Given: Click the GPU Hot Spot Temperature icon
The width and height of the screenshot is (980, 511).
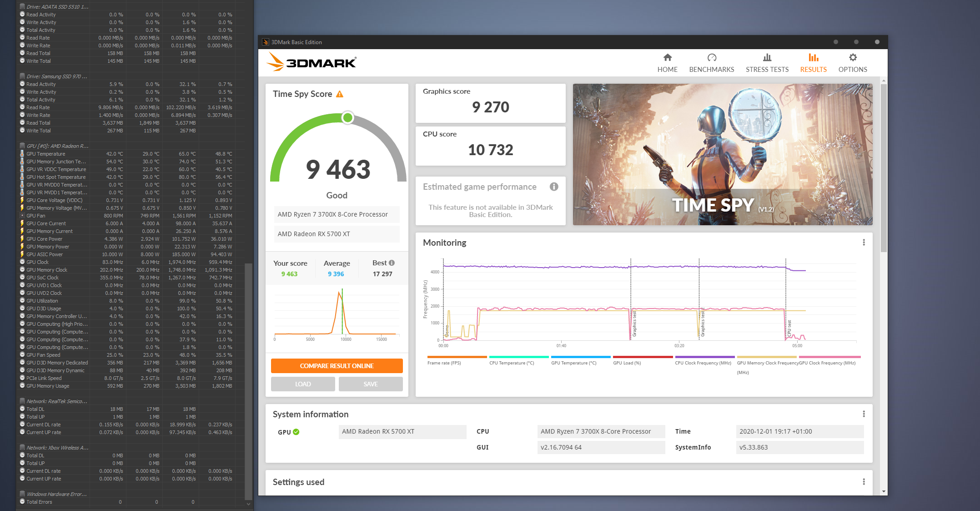Looking at the screenshot, I should pos(22,177).
